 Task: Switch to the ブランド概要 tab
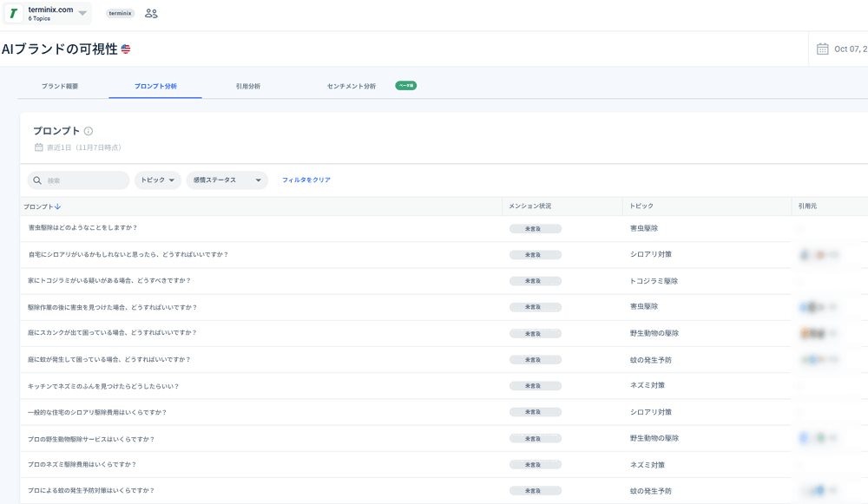tap(60, 86)
